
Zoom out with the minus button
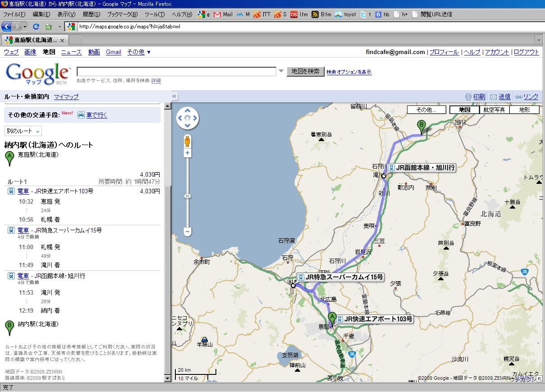point(188,232)
